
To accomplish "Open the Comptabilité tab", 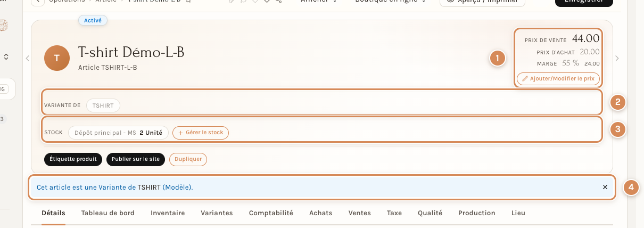I will pyautogui.click(x=271, y=213).
